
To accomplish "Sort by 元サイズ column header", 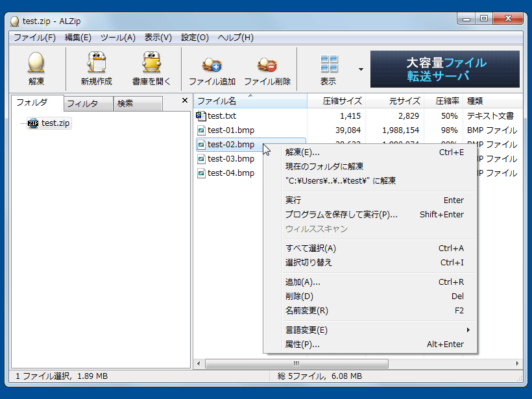I will click(x=394, y=101).
